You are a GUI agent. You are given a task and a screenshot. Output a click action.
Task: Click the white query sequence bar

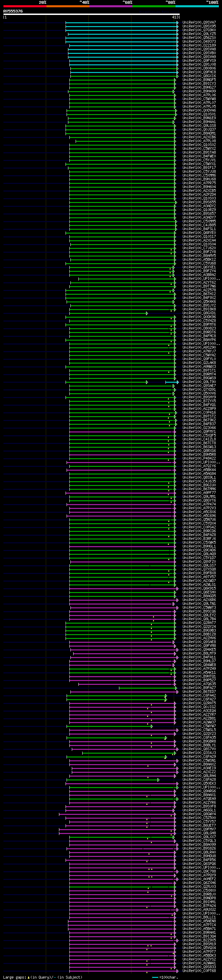92,15
